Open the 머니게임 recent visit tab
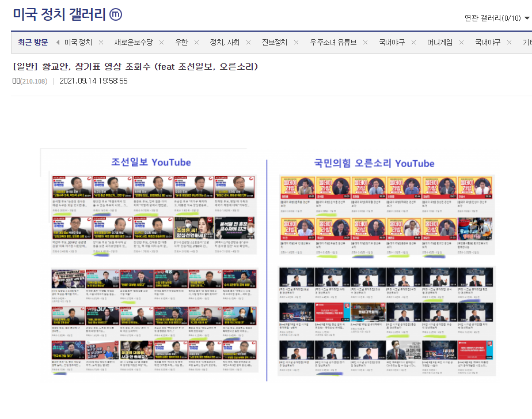Viewport: 532px width, 419px height. click(x=440, y=43)
